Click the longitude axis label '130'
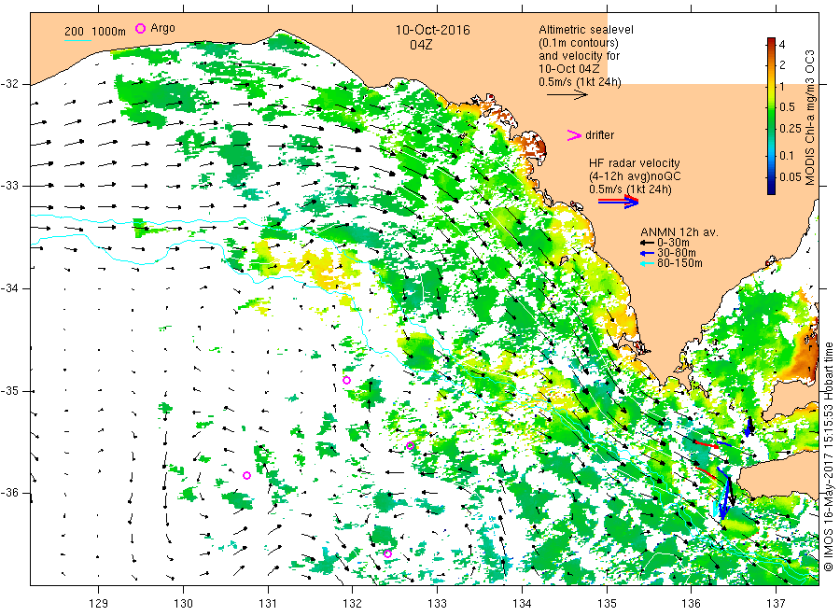The height and width of the screenshot is (616, 840). click(x=183, y=604)
